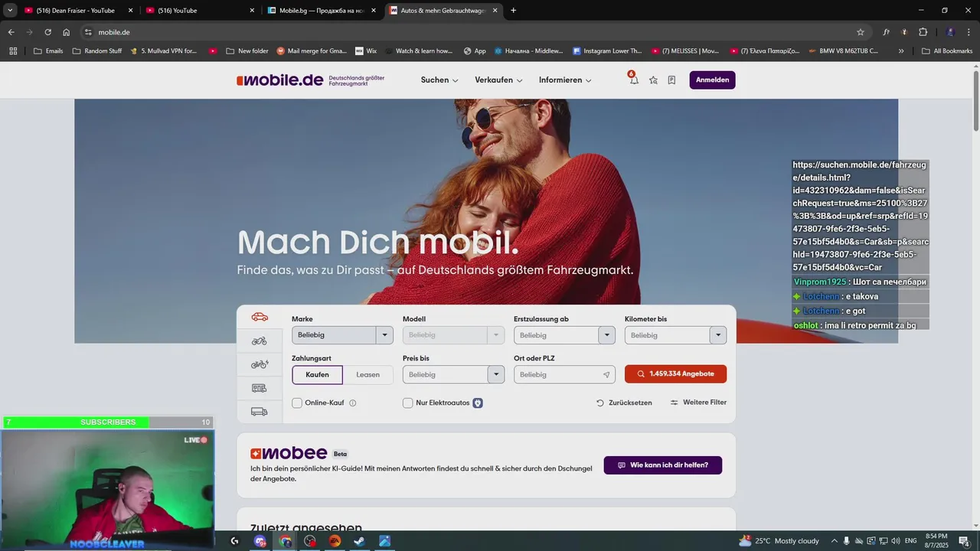Click the Anmelden button

pyautogui.click(x=712, y=80)
